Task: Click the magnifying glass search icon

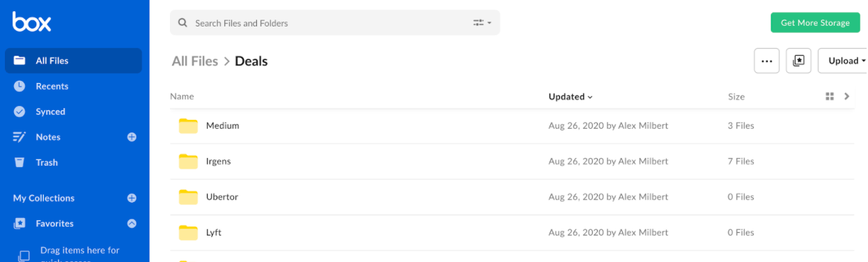Action: point(183,23)
